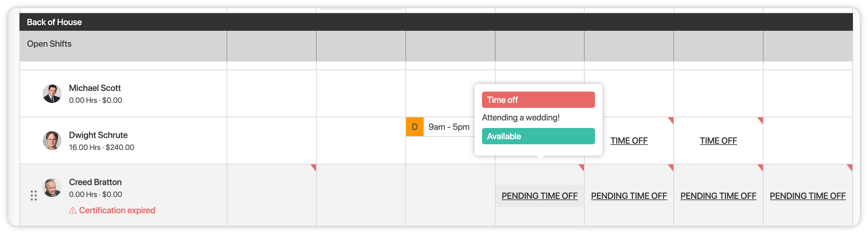Click red corner flag above Dwight's first TIME OFF
This screenshot has width=868, height=234.
[671, 120]
